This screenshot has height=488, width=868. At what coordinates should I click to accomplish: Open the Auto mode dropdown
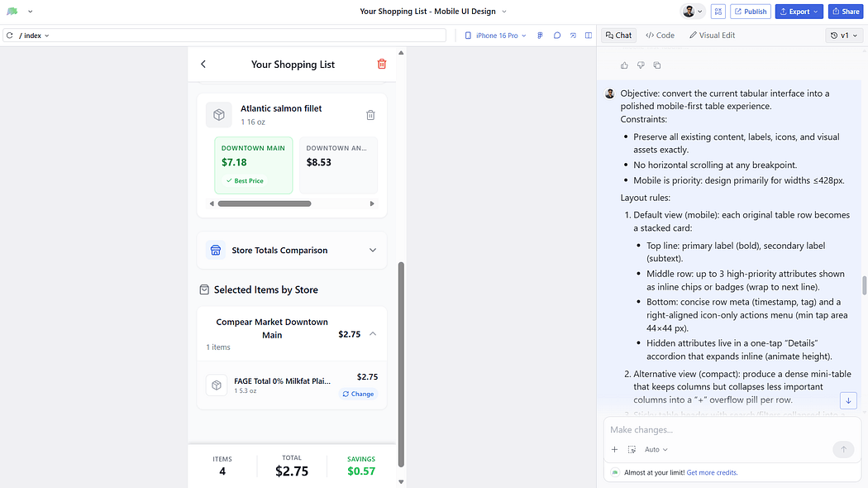[x=656, y=450]
